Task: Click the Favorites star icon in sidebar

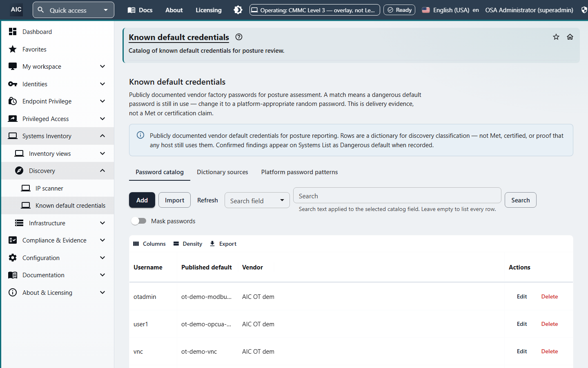Action: (x=13, y=49)
